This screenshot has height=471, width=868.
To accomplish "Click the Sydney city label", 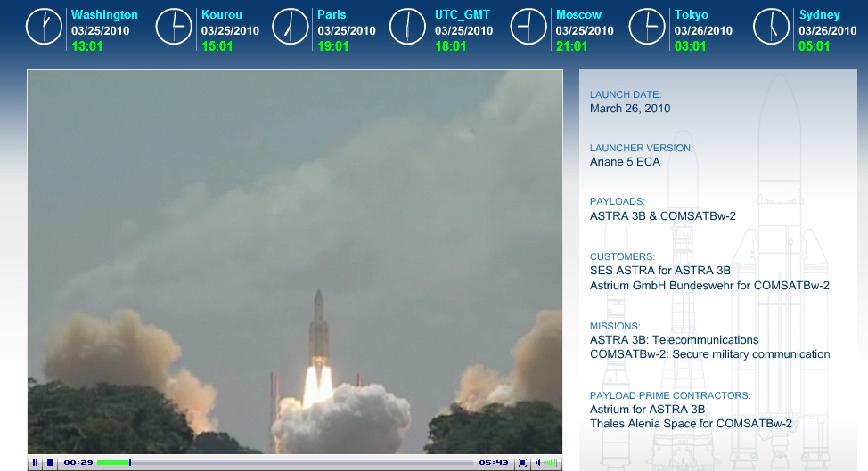I will [819, 15].
